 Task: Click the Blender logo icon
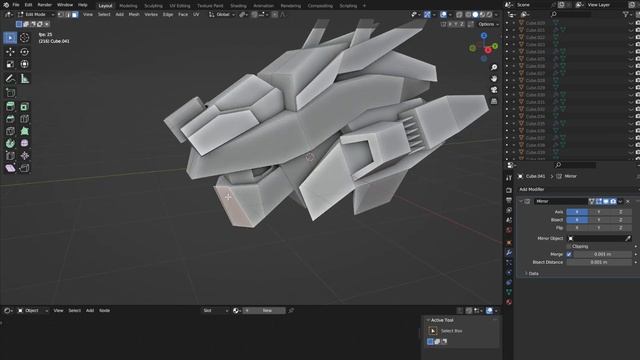[6, 5]
